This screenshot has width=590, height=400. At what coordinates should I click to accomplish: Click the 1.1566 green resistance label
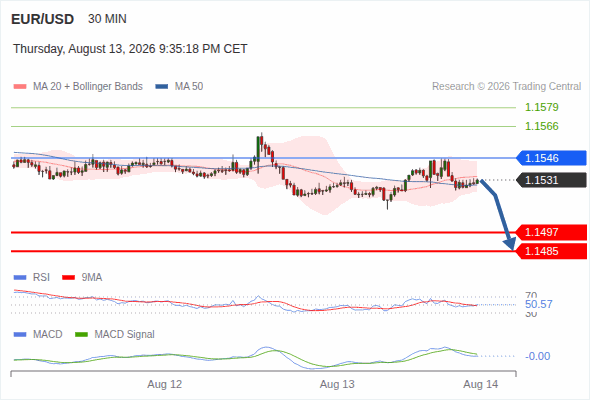pyautogui.click(x=542, y=126)
